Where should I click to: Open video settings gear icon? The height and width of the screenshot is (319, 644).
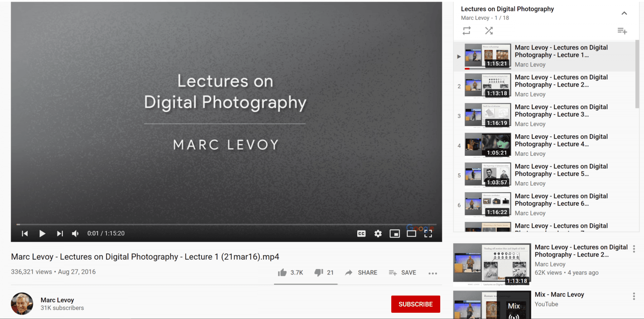point(378,233)
